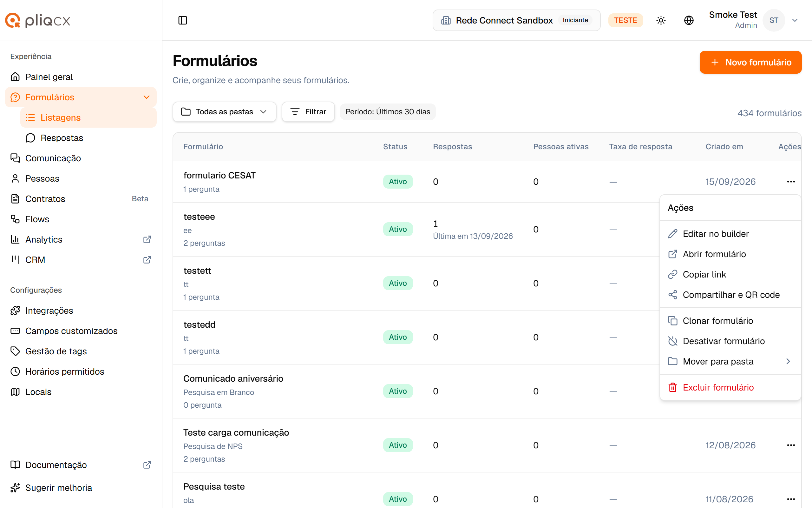Open Horários permitidos settings

click(x=81, y=371)
